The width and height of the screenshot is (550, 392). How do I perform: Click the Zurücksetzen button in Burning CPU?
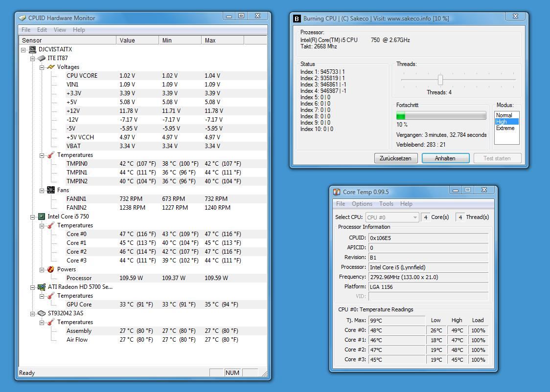396,158
